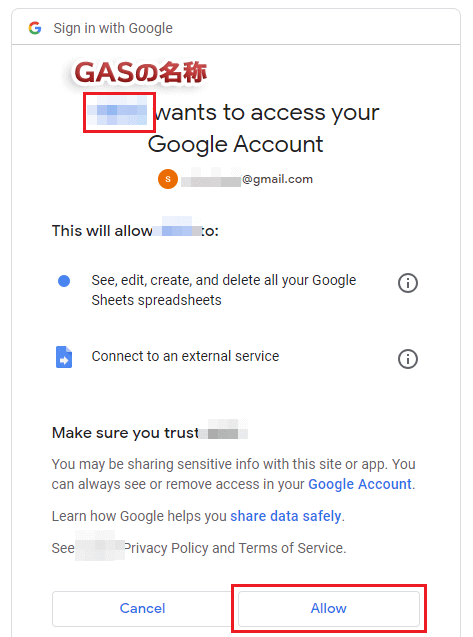
Task: Open info for external service permission
Action: [408, 359]
